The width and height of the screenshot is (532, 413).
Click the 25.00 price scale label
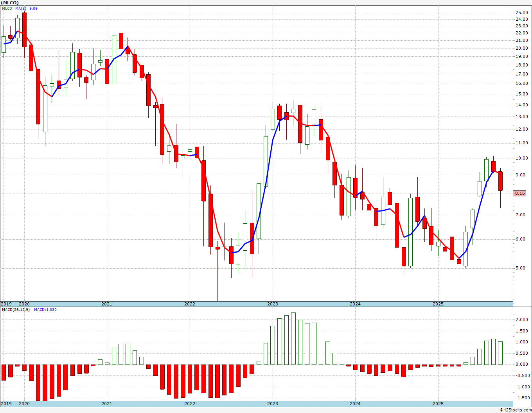tap(521, 13)
